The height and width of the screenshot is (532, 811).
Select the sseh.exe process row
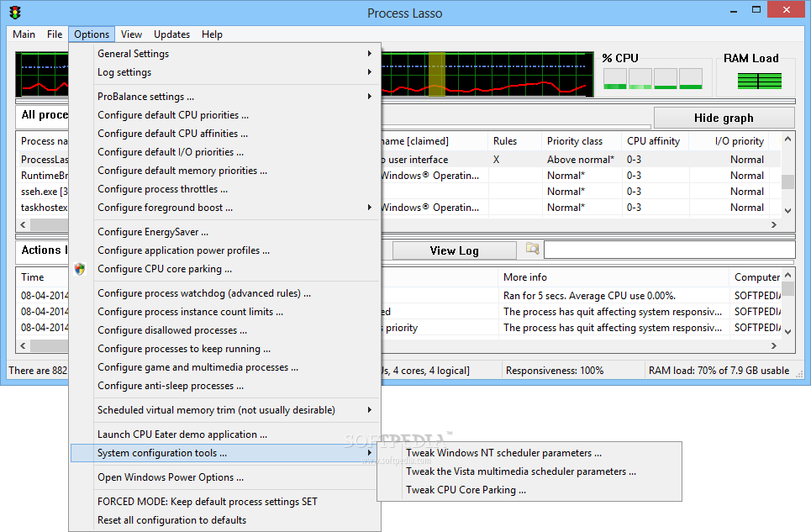[44, 192]
